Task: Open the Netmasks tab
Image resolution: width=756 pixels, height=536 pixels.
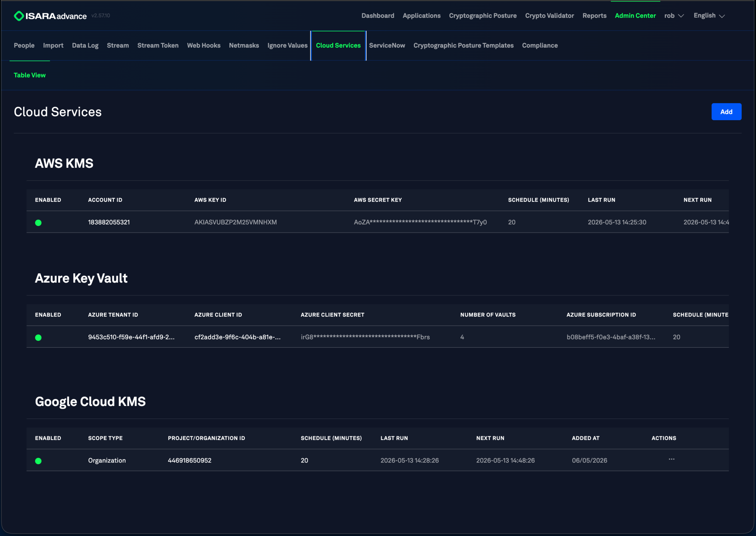Action: (244, 45)
